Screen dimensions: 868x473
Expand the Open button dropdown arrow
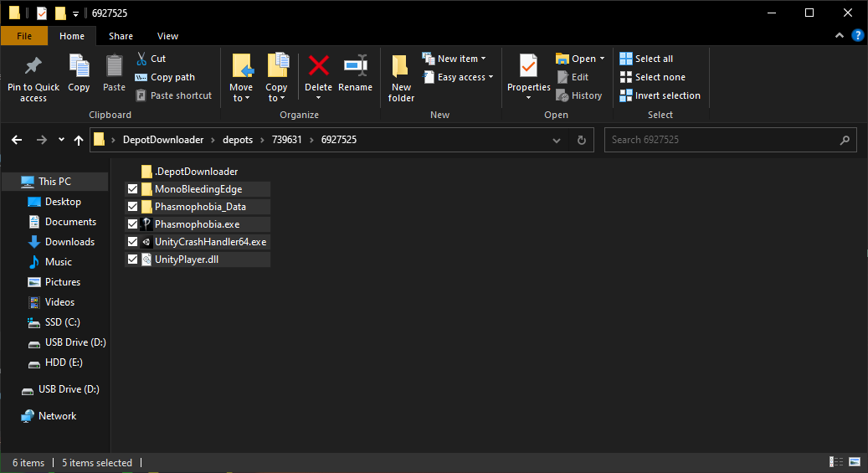coord(602,59)
